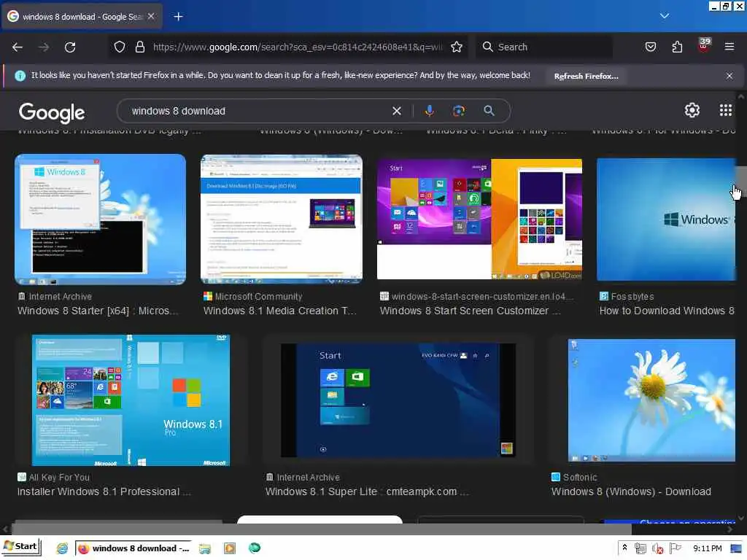Clear the Google search box text

[396, 111]
